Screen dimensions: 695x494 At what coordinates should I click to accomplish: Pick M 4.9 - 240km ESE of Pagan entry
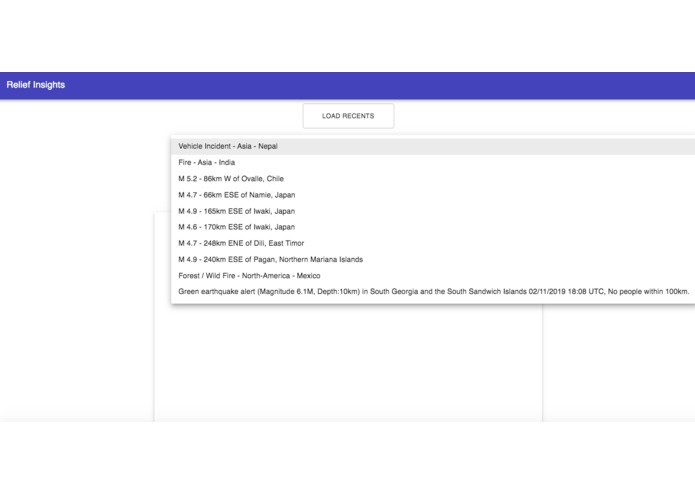pos(433,260)
